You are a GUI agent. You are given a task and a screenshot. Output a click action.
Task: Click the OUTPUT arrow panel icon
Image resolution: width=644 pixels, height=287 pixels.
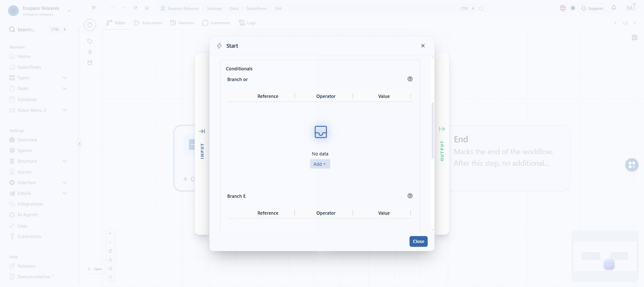442,129
